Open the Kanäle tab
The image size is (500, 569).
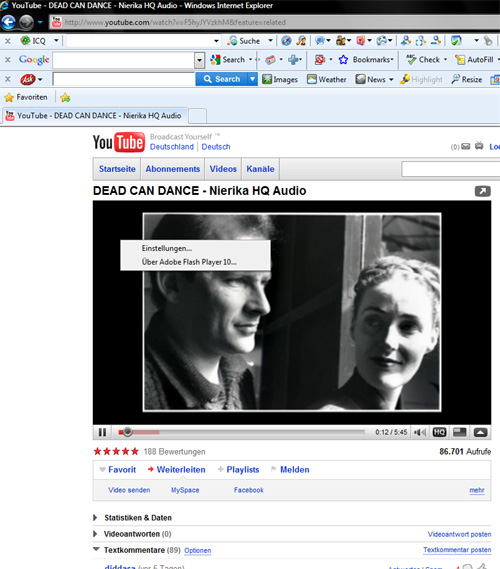261,169
